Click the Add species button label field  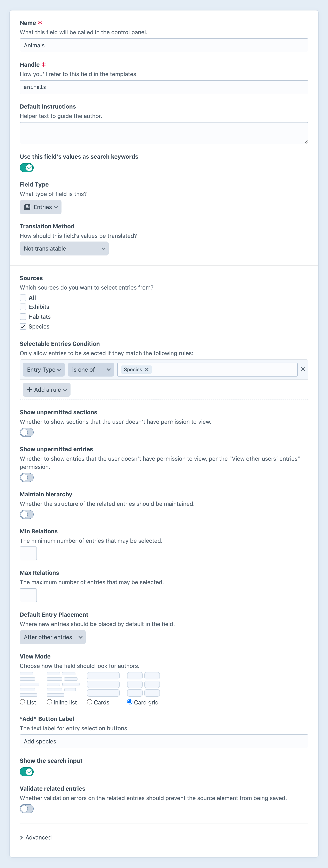[164, 741]
